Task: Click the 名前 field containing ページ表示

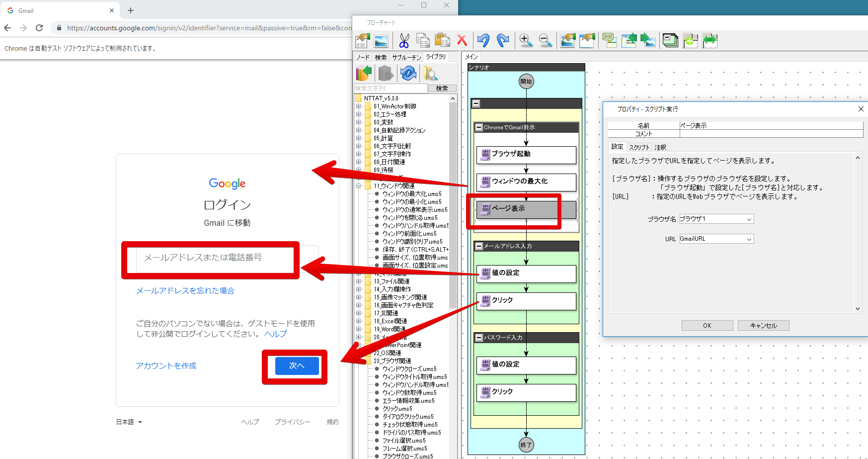Action: [771, 125]
